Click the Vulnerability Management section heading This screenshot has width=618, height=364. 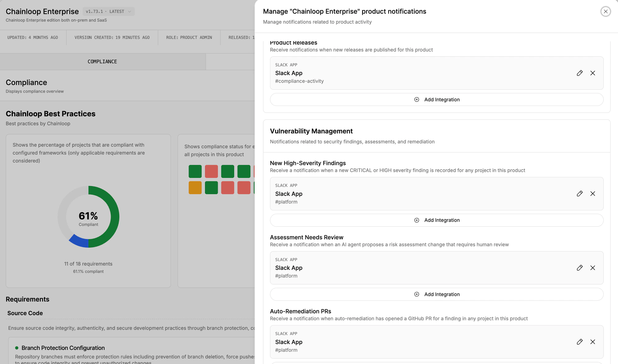pos(311,131)
